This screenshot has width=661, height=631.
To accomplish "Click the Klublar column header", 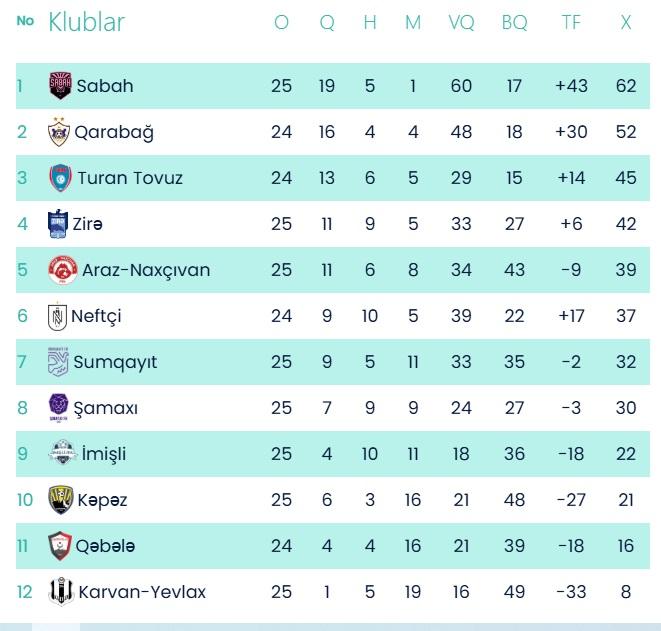I will coord(87,22).
